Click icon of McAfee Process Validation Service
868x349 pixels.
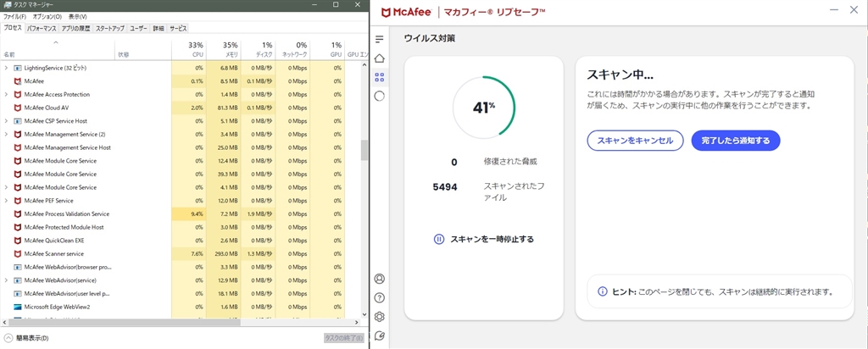(x=17, y=214)
